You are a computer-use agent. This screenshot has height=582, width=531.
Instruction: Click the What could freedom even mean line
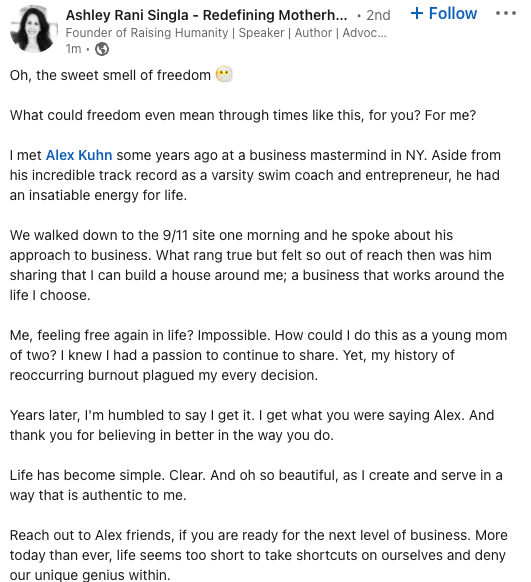(x=243, y=115)
